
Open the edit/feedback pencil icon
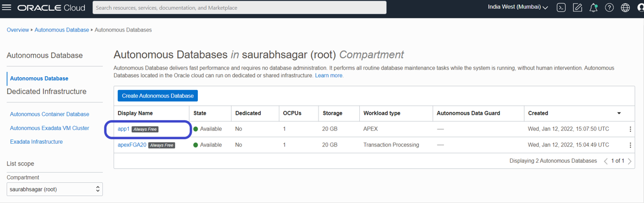(x=578, y=8)
